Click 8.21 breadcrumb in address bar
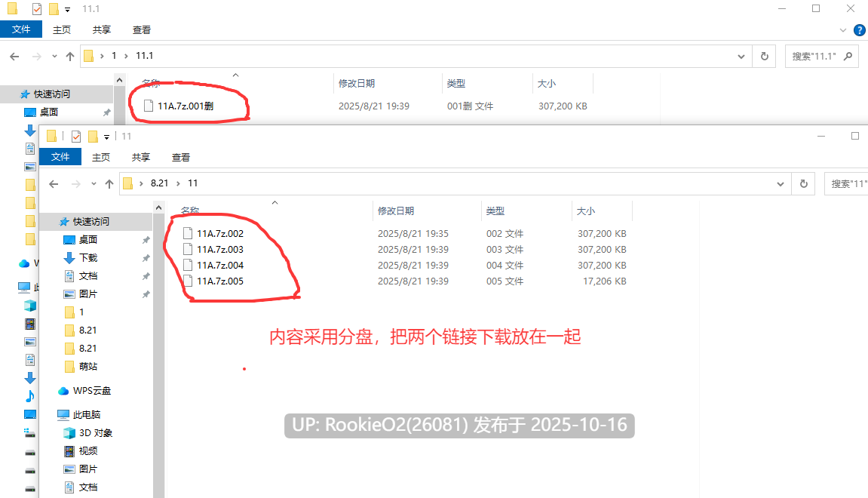This screenshot has height=498, width=868. (159, 183)
